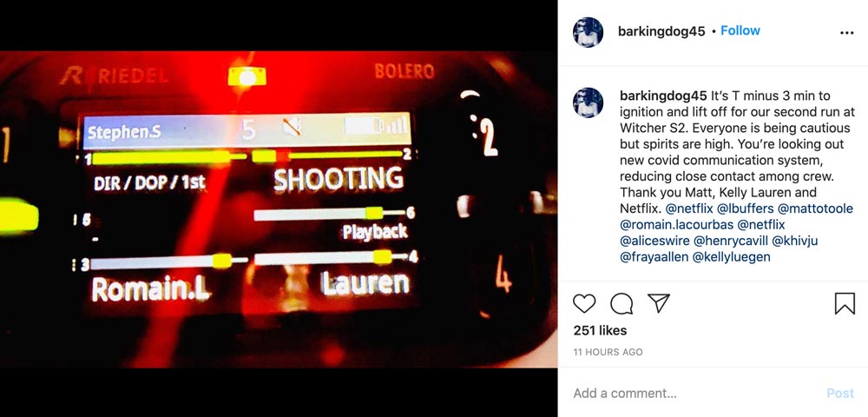Click barkingdog45 avatar in post header

tap(588, 32)
